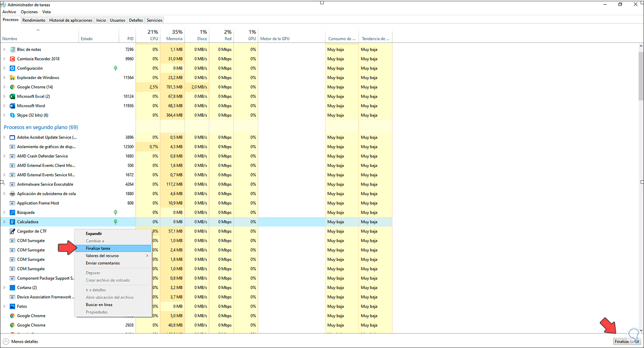Click the green leaf status icon for Calculadora
This screenshot has width=644, height=348.
(x=115, y=222)
